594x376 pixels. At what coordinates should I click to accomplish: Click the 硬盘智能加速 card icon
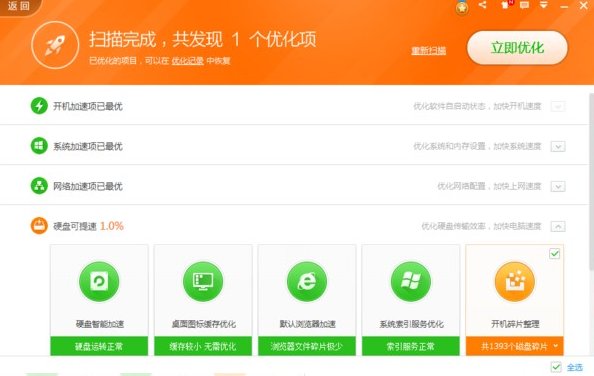(99, 281)
